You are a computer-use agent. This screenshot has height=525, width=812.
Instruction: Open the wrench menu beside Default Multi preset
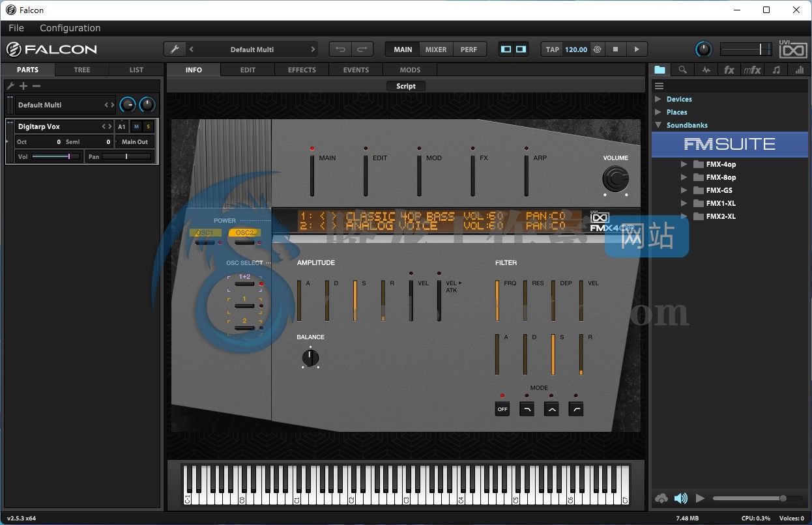[x=174, y=50]
